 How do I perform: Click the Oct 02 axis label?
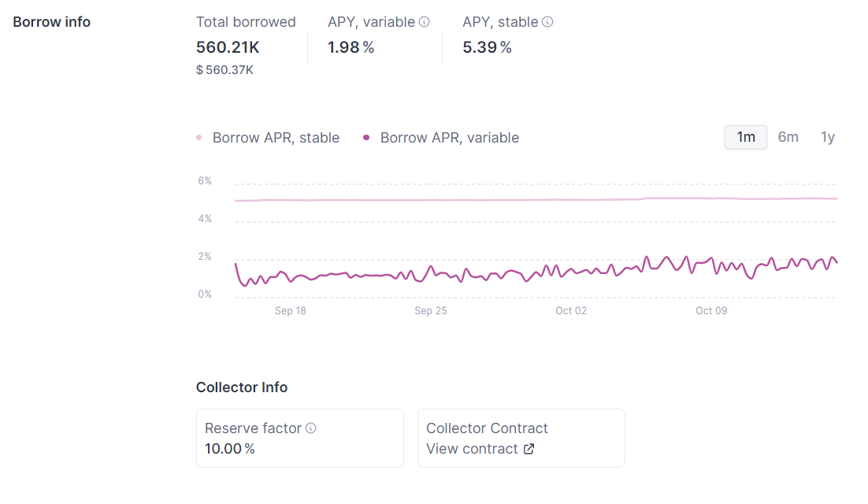[570, 310]
